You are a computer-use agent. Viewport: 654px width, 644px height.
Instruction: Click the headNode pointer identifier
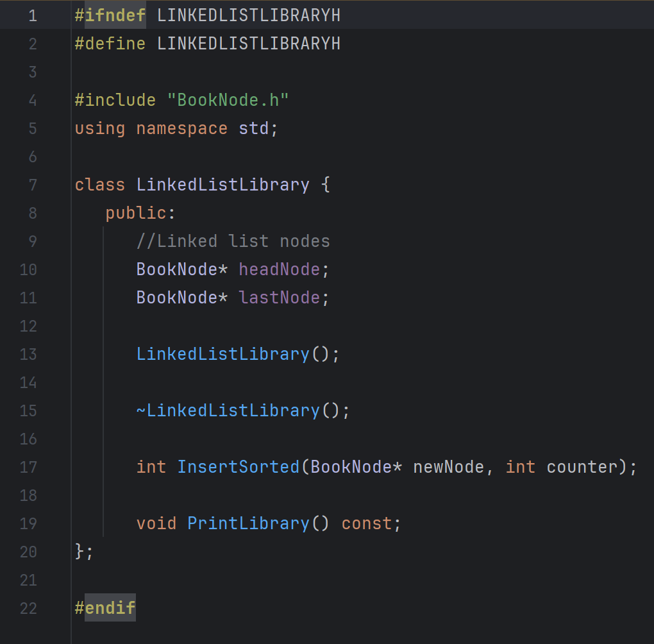coord(279,269)
